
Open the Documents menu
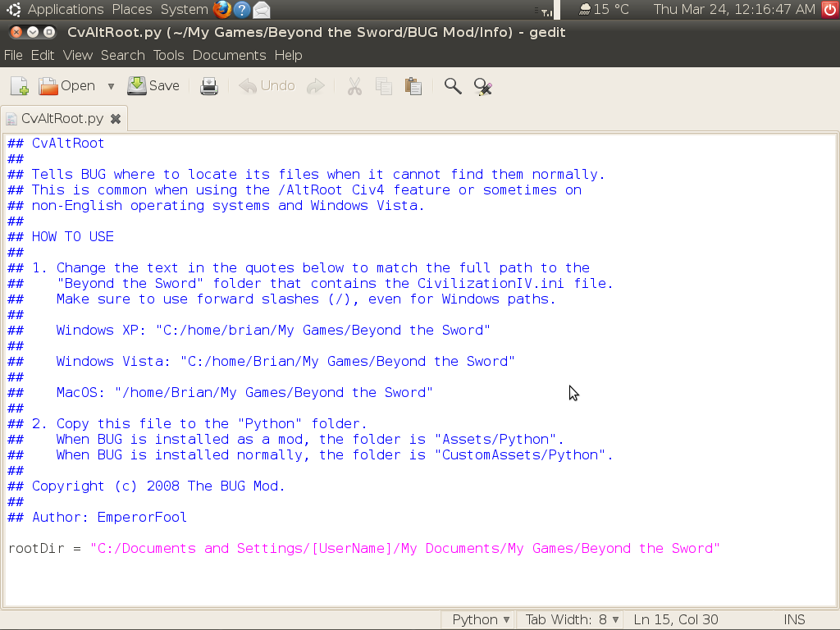click(230, 55)
